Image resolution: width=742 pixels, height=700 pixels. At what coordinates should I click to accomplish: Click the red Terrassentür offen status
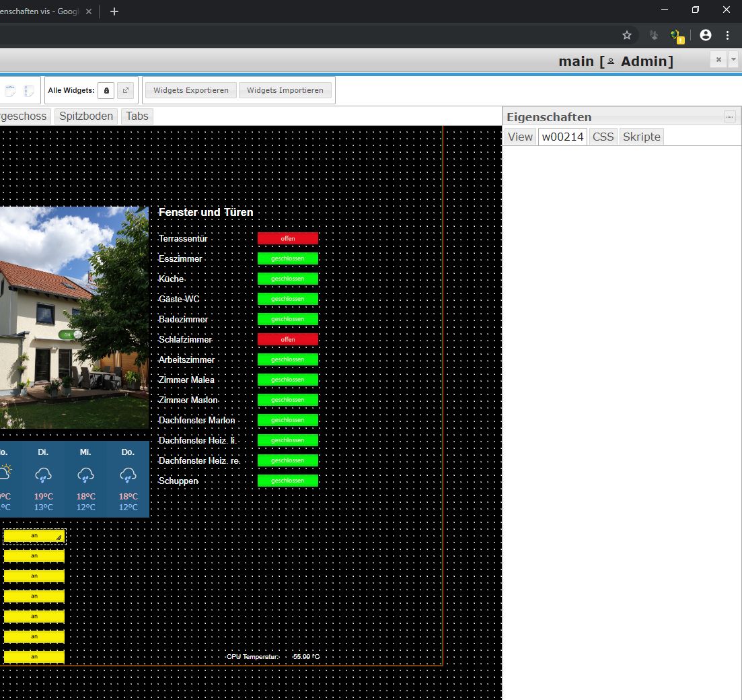coord(288,238)
